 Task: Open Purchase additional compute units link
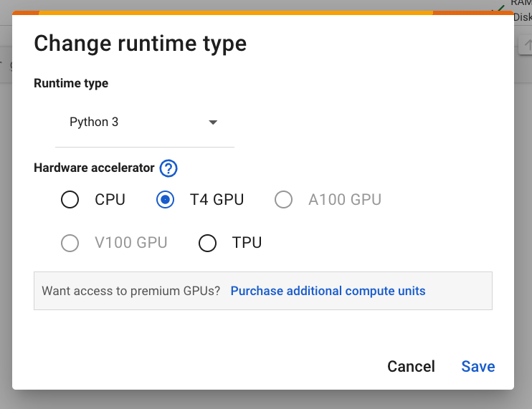pyautogui.click(x=328, y=291)
